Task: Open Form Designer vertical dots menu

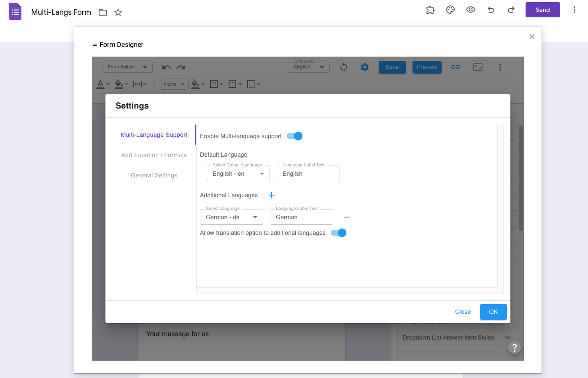Action: coord(500,67)
